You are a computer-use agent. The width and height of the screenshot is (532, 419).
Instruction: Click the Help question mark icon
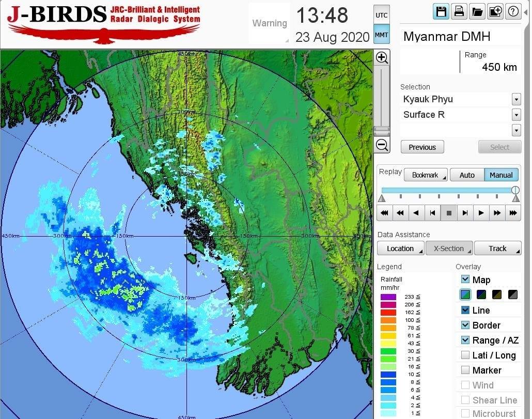coord(513,11)
